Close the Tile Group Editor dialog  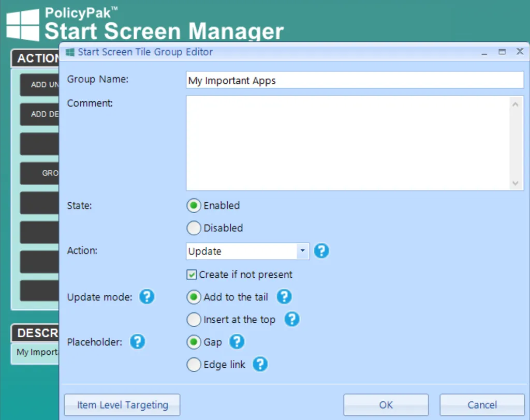[x=520, y=51]
